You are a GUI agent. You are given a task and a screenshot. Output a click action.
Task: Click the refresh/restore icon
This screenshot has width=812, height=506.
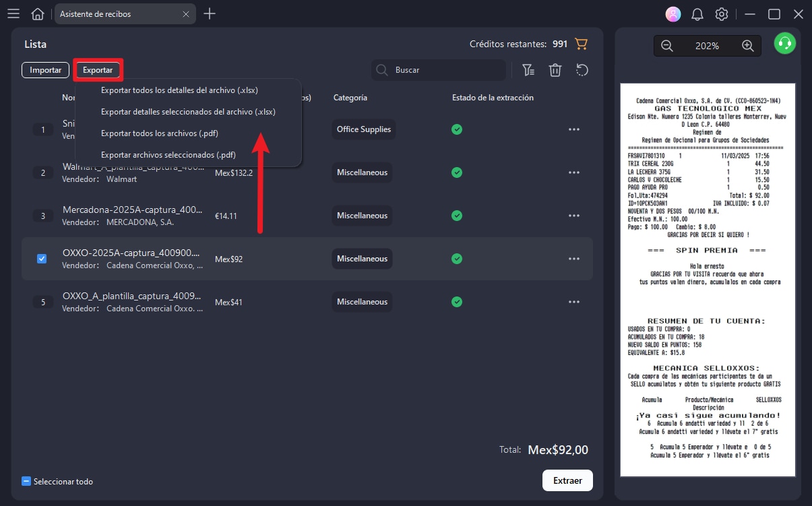pyautogui.click(x=582, y=69)
